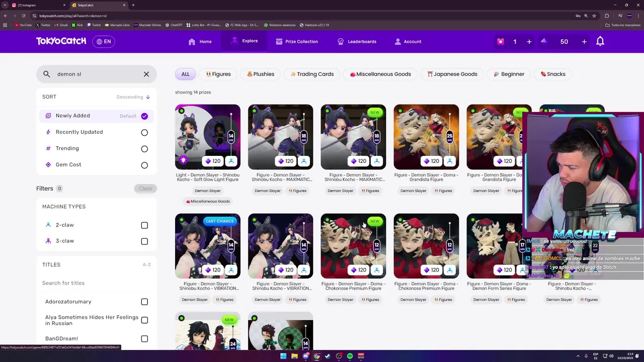Open the Explore page
Viewport: 644px width, 362px height.
[244, 41]
